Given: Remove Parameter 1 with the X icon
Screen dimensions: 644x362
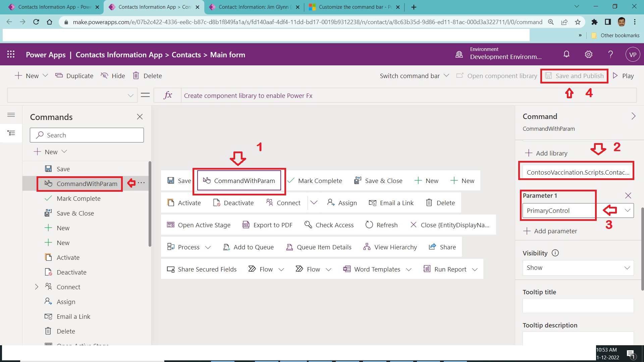Looking at the screenshot, I should pos(628,195).
